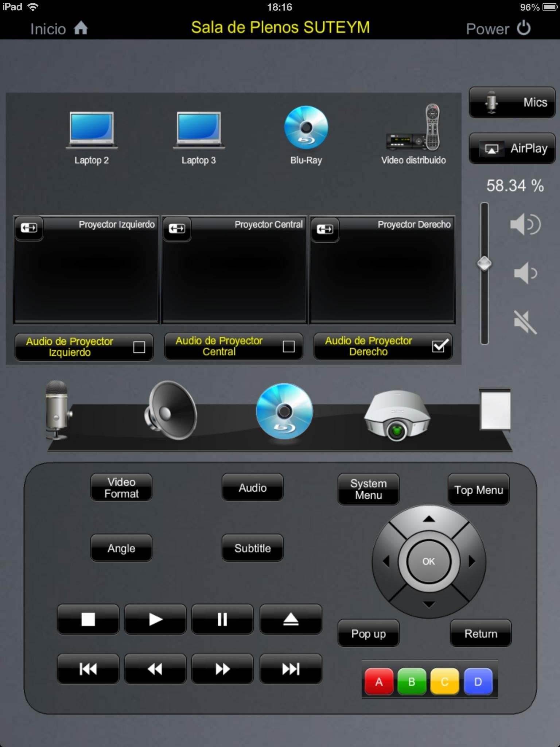
Task: Enable Audio de Proyector Izquierdo checkbox
Action: pyautogui.click(x=139, y=347)
